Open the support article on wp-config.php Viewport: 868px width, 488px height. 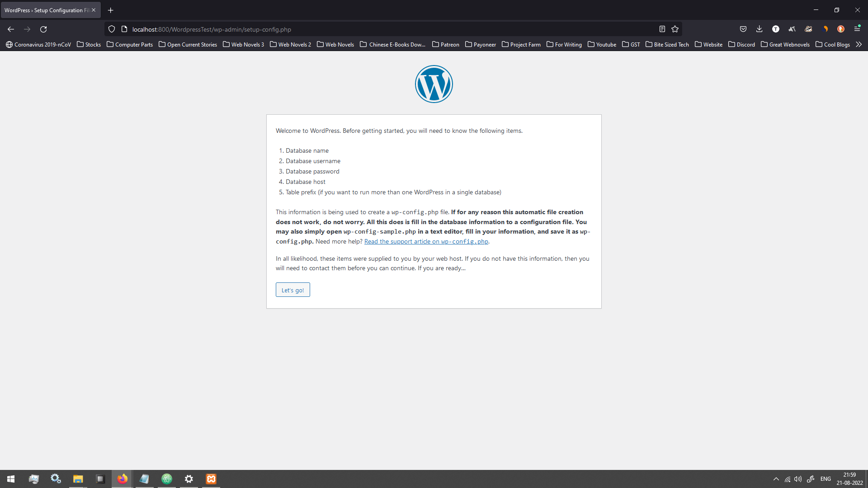click(x=426, y=241)
